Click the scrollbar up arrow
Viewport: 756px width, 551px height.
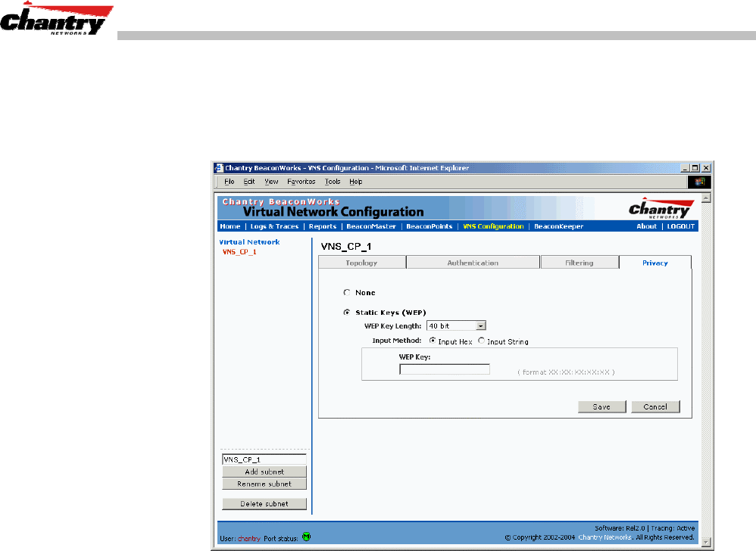(706, 198)
